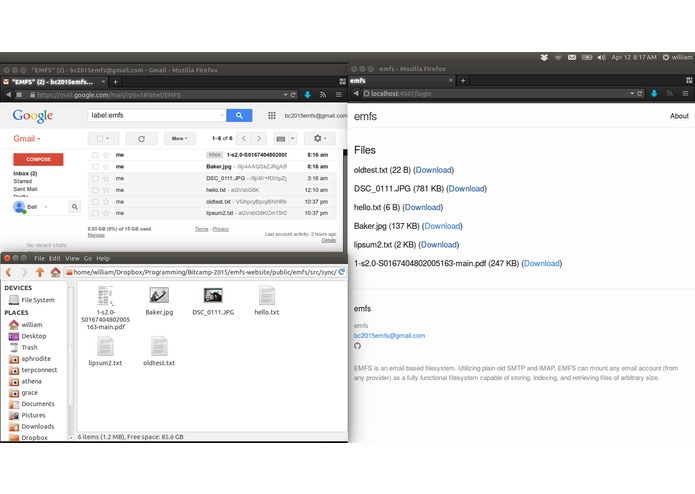Open File menu in file manager
695x494 pixels.
(39, 258)
